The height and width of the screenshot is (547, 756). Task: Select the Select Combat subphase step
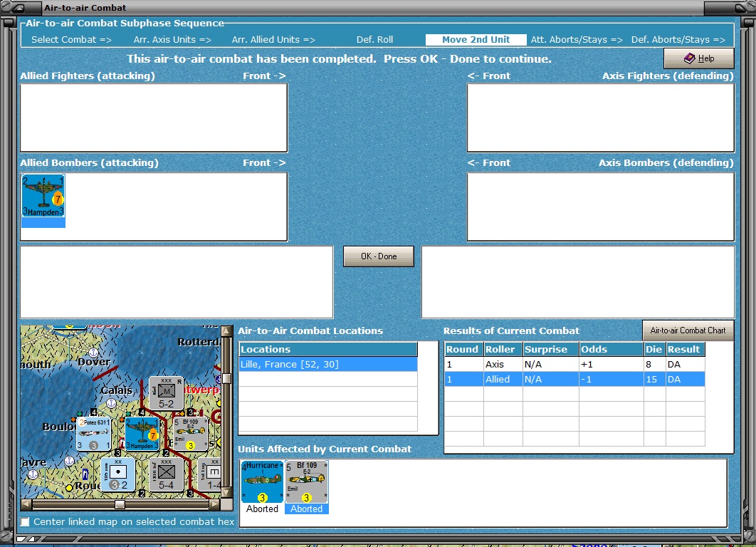click(x=71, y=40)
